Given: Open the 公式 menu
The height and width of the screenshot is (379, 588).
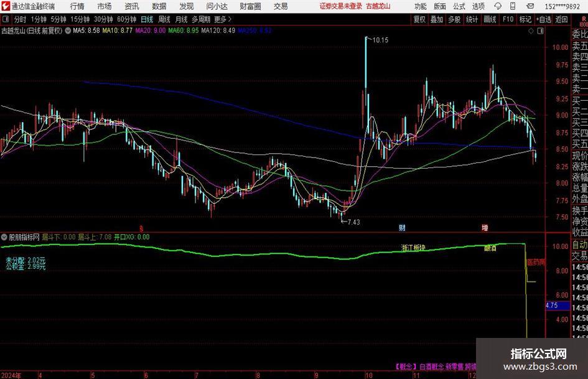Looking at the screenshot, I should (459, 6).
